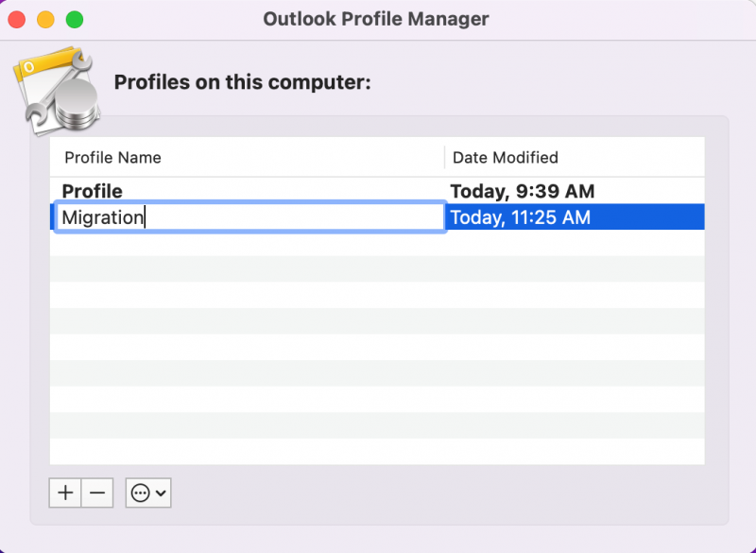
Task: Click the plus button to add a profile
Action: (65, 493)
